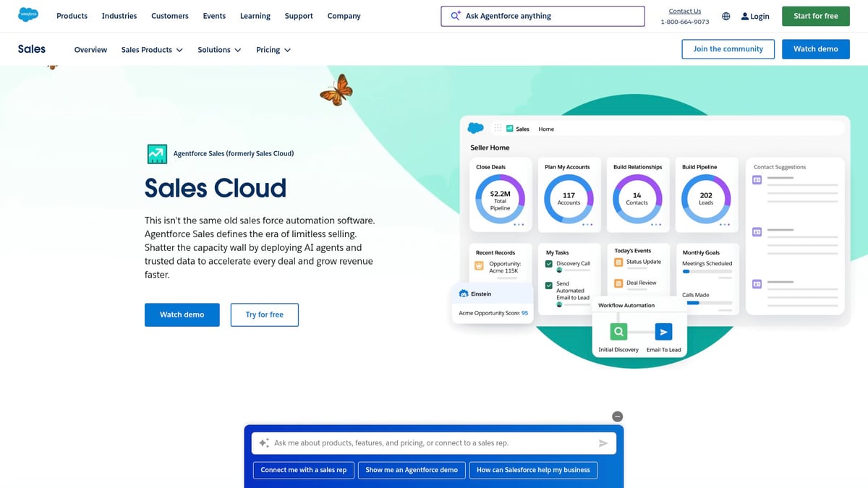Image resolution: width=868 pixels, height=488 pixels.
Task: Check the Discovery Call task checkbox
Action: click(548, 263)
